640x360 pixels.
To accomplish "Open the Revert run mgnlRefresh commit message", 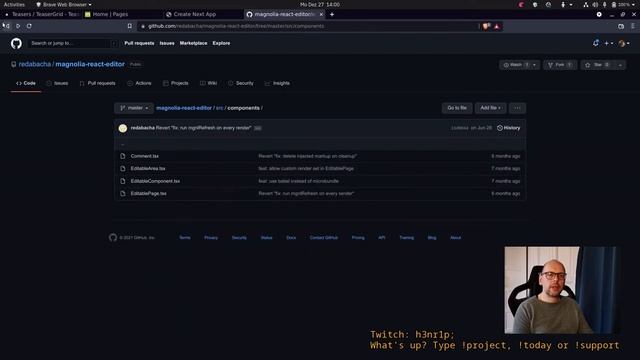I will pyautogui.click(x=203, y=128).
